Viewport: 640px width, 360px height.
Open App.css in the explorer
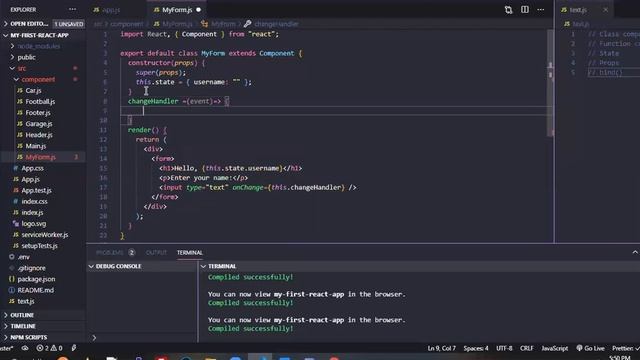coord(32,168)
